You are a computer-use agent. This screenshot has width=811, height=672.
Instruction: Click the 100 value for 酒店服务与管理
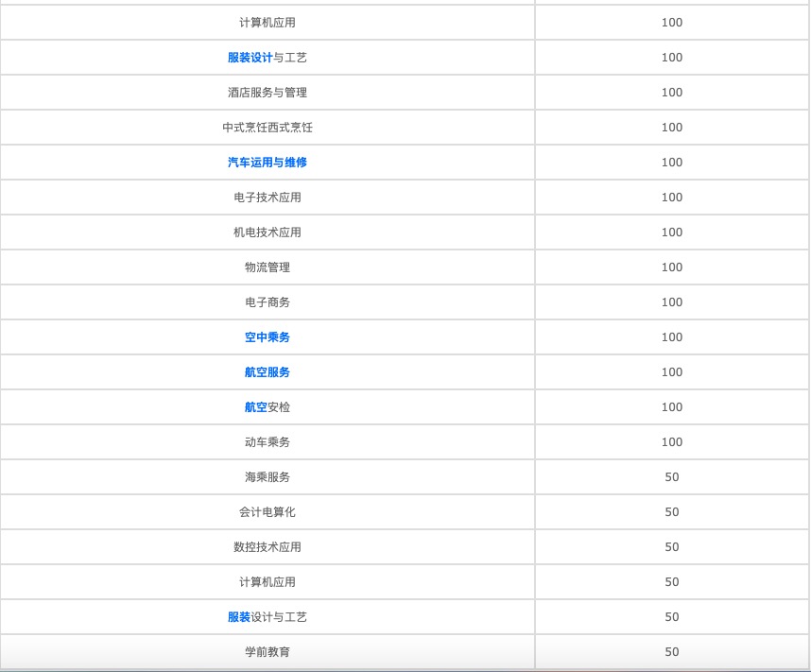click(672, 93)
